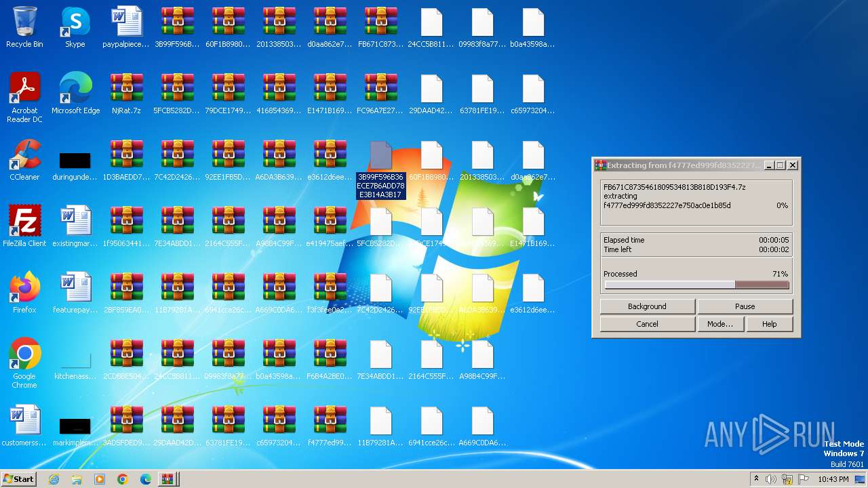Select 1f95063441 archive icon

click(x=126, y=227)
